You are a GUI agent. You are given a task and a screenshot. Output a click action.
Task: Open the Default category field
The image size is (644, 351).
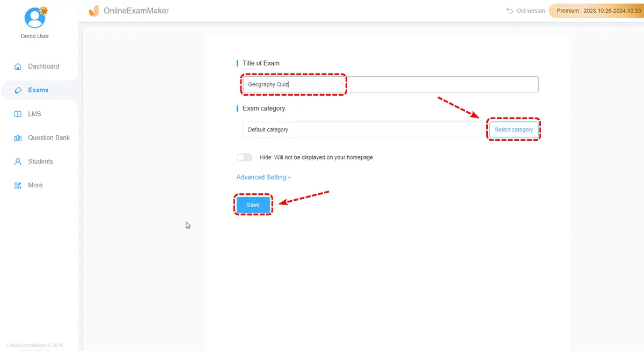tap(362, 129)
